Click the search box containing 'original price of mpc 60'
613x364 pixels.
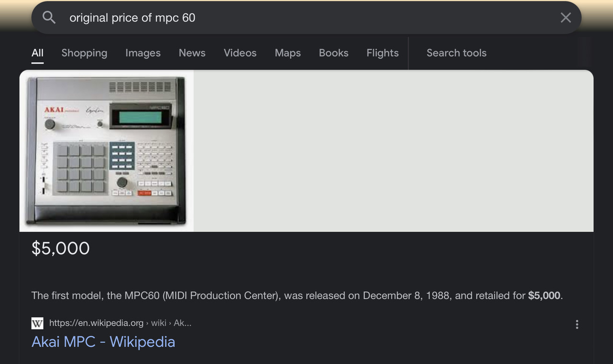tap(306, 18)
